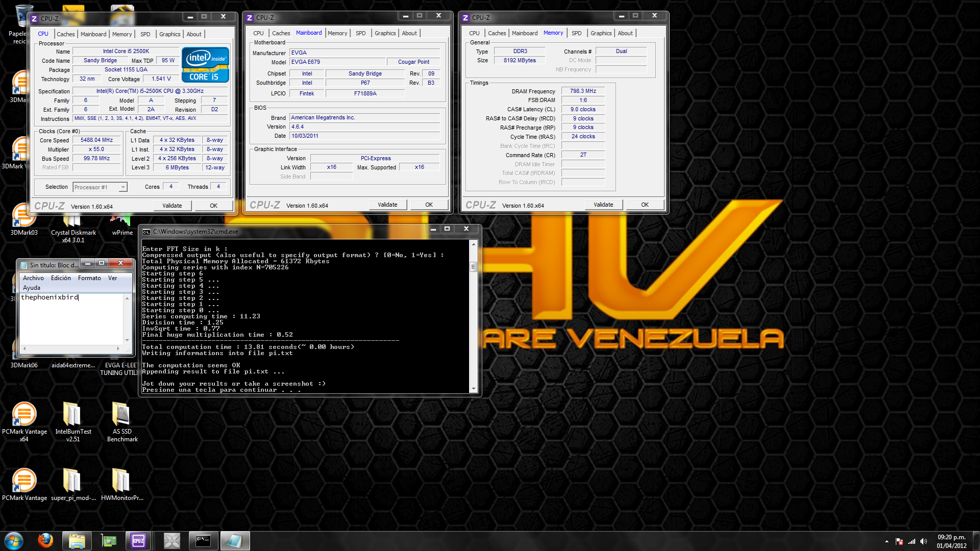Click the cmd window scroll-up arrow

coord(474,244)
